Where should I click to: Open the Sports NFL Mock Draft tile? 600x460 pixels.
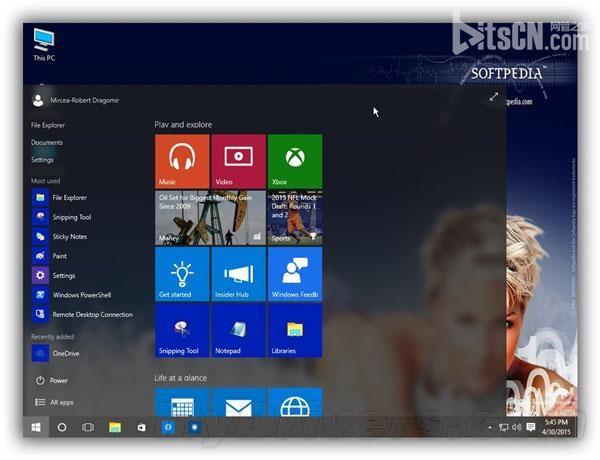[x=295, y=218]
